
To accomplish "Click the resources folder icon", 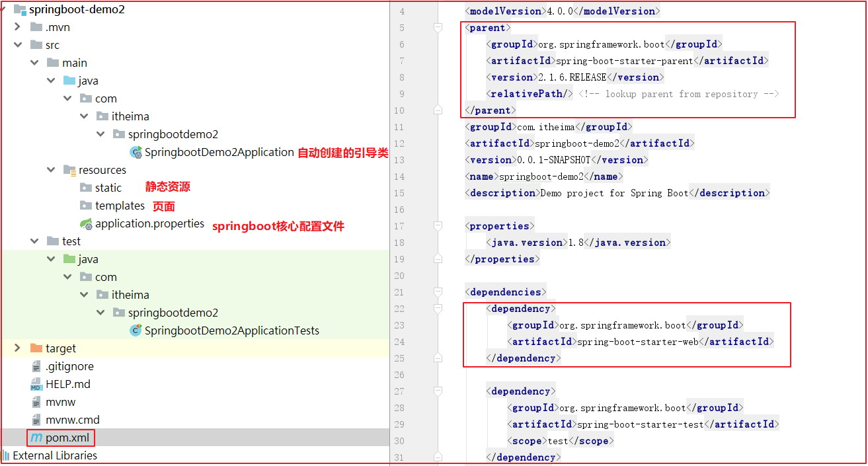I will (x=69, y=170).
